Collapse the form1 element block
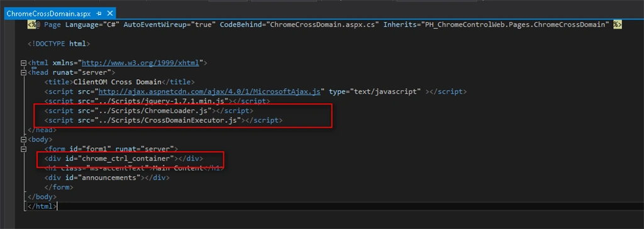644x229 pixels. tap(23, 149)
